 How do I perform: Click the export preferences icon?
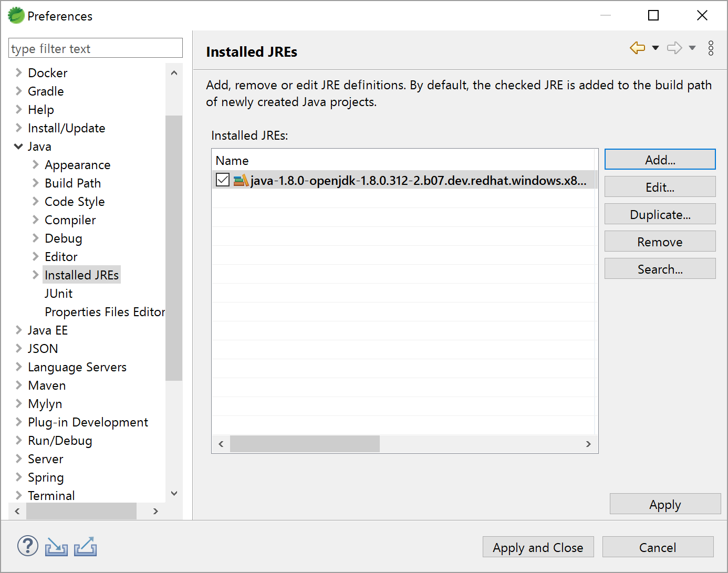(85, 547)
